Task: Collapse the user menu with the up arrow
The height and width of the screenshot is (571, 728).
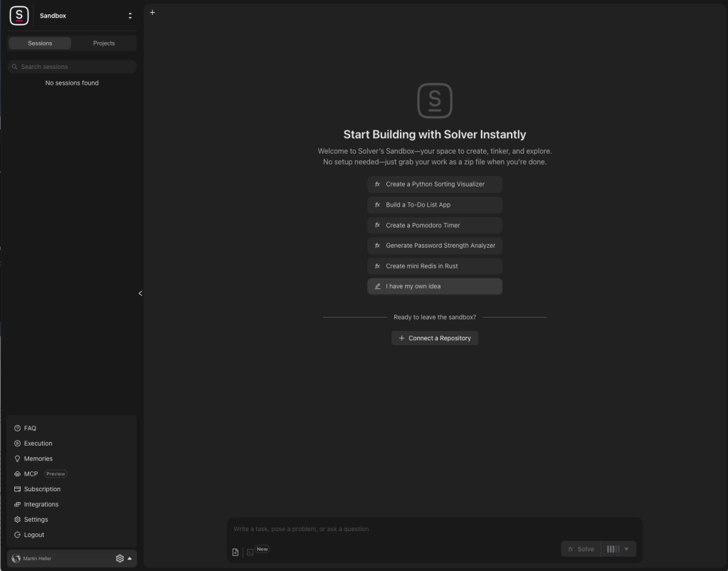Action: tap(130, 559)
